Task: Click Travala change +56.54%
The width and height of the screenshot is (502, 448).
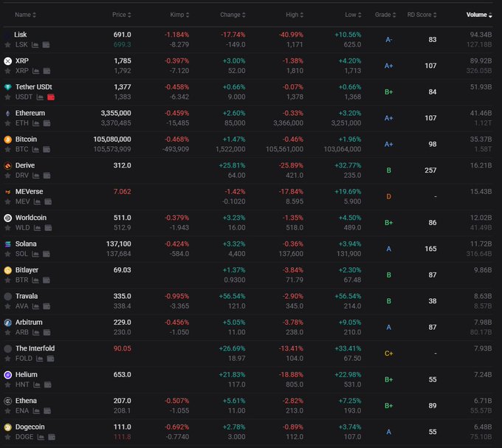Action: tap(232, 296)
